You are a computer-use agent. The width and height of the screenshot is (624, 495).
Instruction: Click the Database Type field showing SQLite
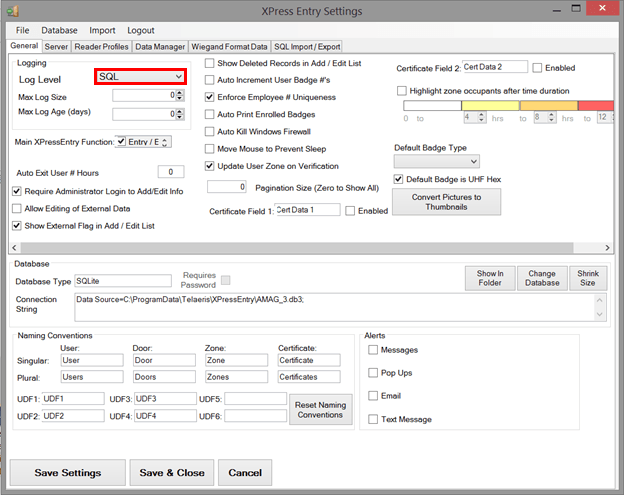pyautogui.click(x=123, y=281)
